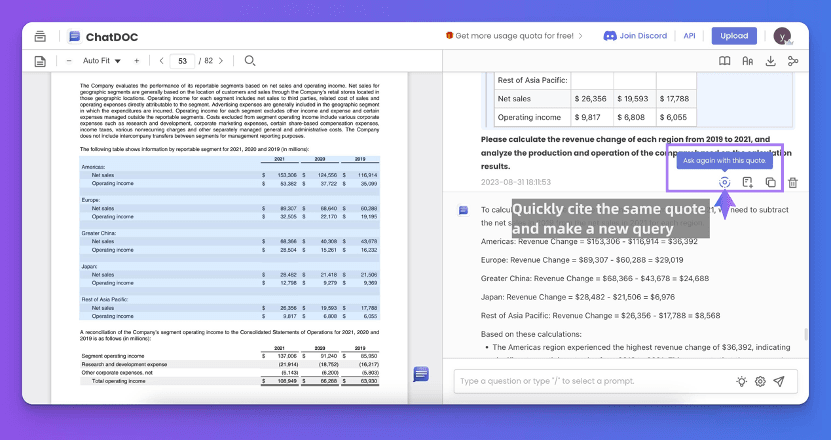Screen dimensions: 832x440
Task: Click the download icon in chat toolbar
Action: point(771,61)
